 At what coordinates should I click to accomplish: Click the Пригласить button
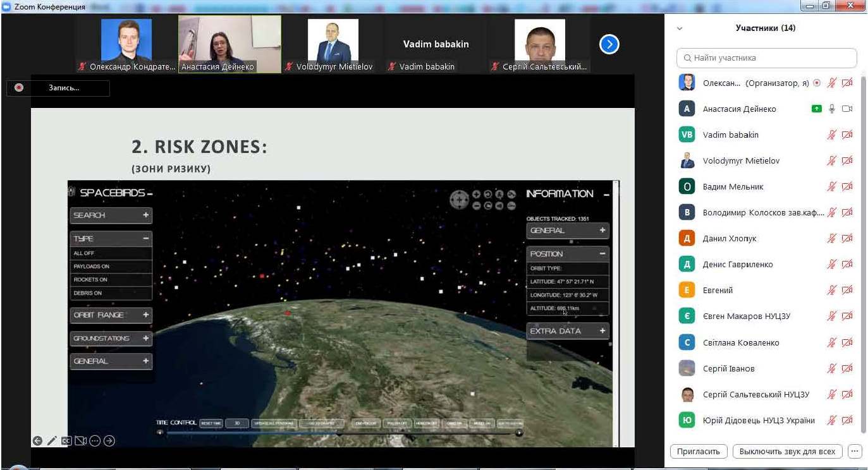(699, 451)
